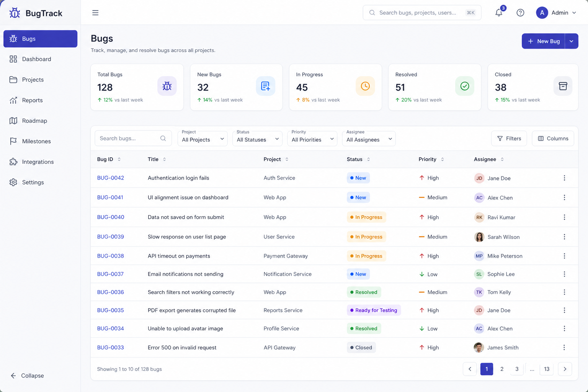Click "Showing 1 to 10 of 128 bugs"
588x392 pixels.
[x=129, y=369]
